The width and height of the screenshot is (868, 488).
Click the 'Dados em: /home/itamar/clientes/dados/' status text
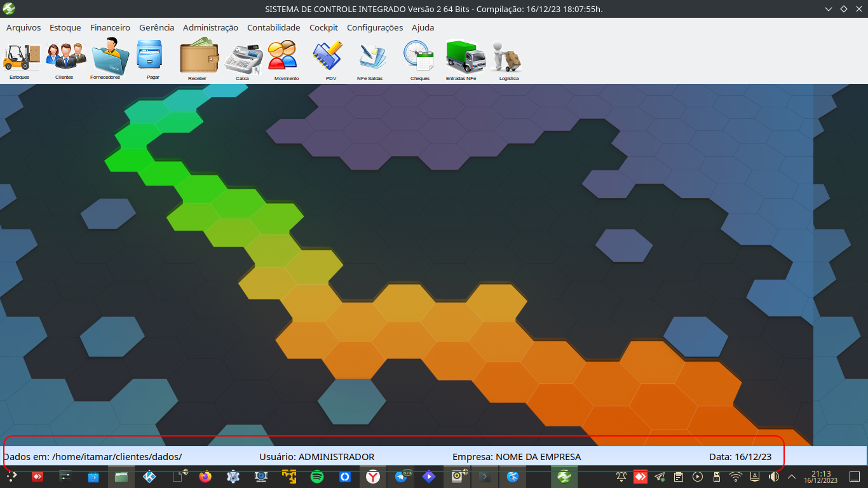point(92,456)
